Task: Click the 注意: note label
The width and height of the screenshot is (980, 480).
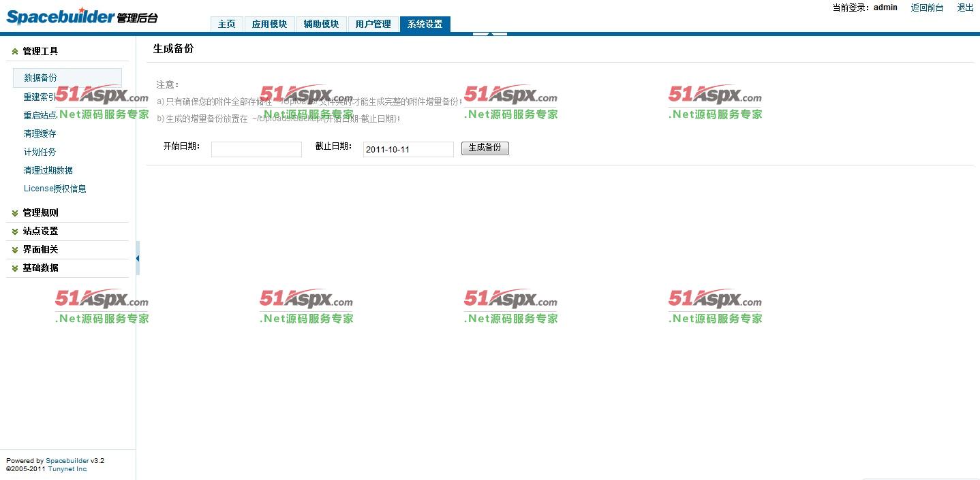Action: (x=168, y=85)
